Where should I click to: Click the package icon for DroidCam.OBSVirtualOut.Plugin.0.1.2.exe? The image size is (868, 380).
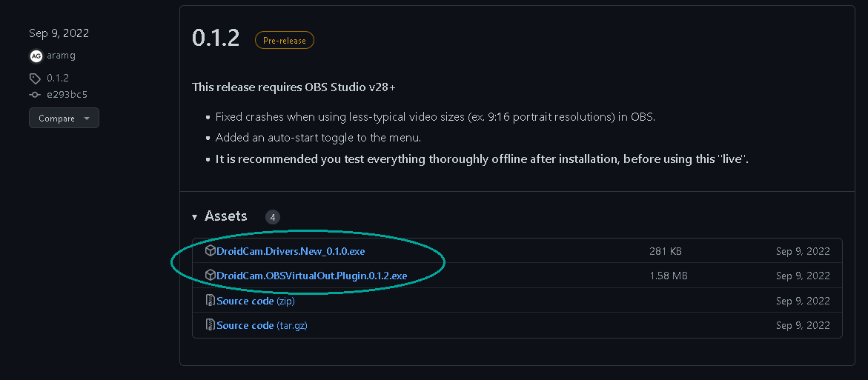click(x=211, y=276)
